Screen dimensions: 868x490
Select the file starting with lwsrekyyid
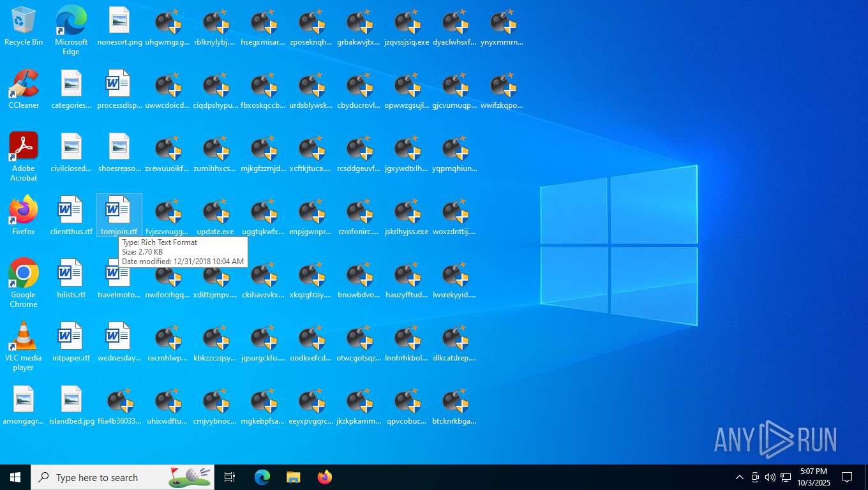[454, 279]
